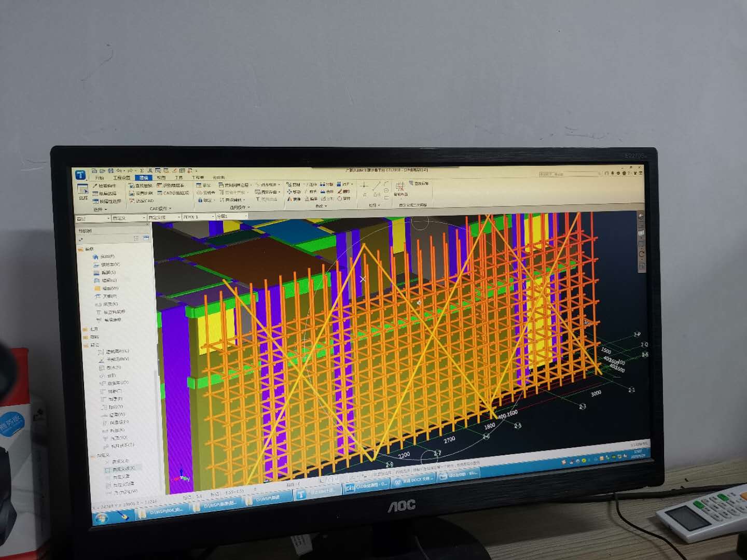747x560 pixels.
Task: Expand the 修改 group dropdown arrow
Action: (326, 206)
